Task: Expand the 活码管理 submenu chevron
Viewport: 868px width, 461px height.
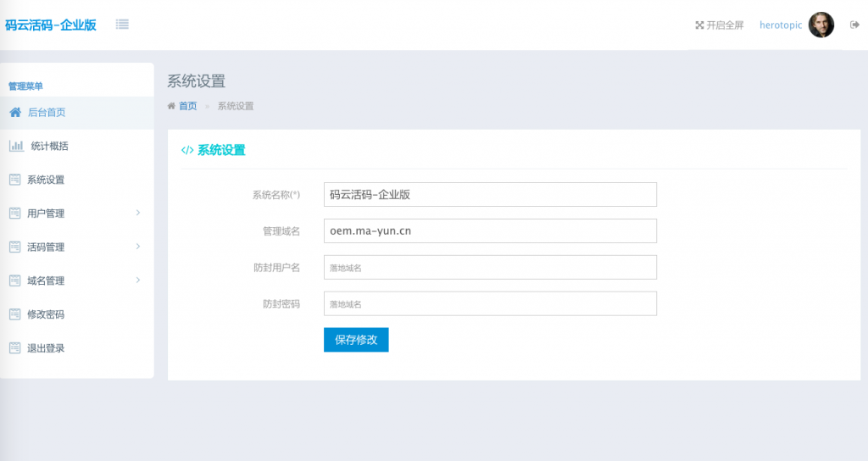Action: (138, 247)
